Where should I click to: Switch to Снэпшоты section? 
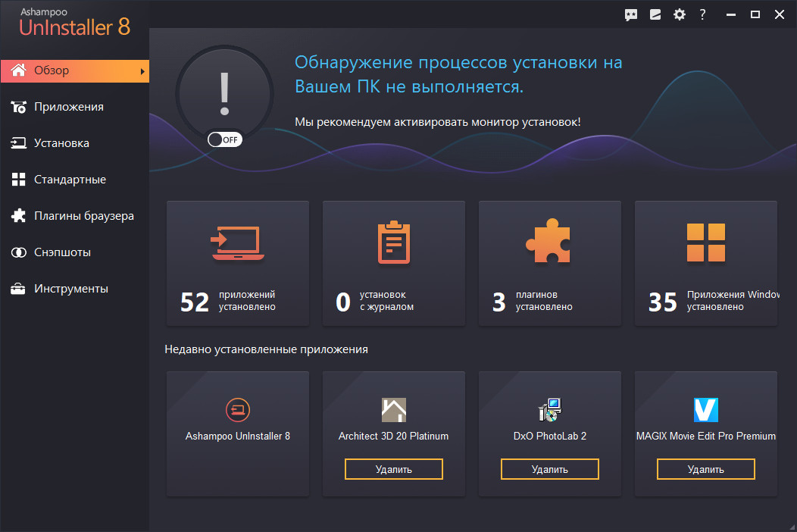(62, 252)
